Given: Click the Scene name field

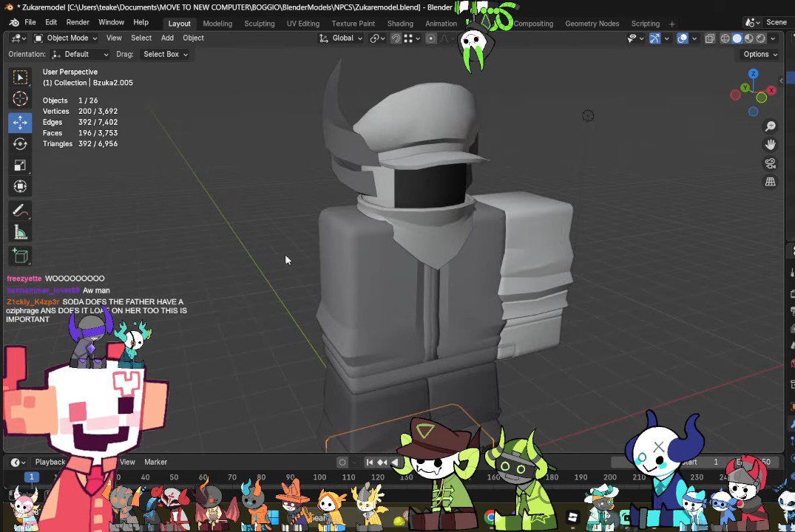Looking at the screenshot, I should [777, 22].
